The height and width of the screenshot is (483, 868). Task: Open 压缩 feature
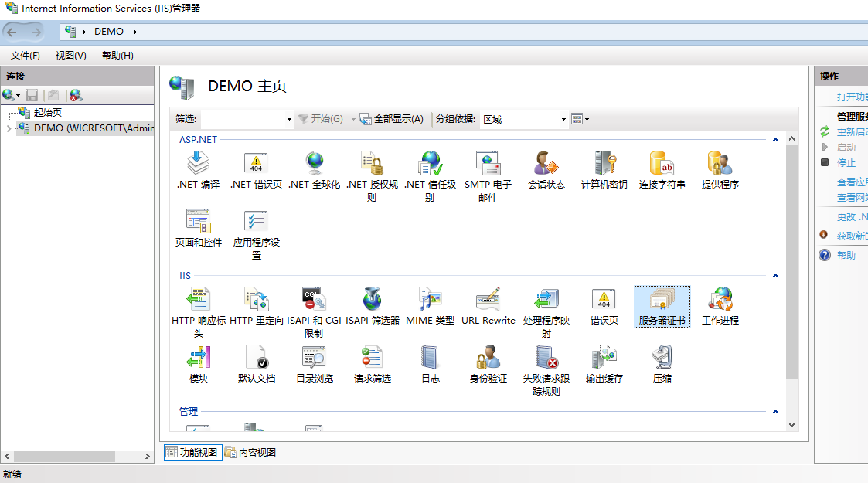click(662, 364)
